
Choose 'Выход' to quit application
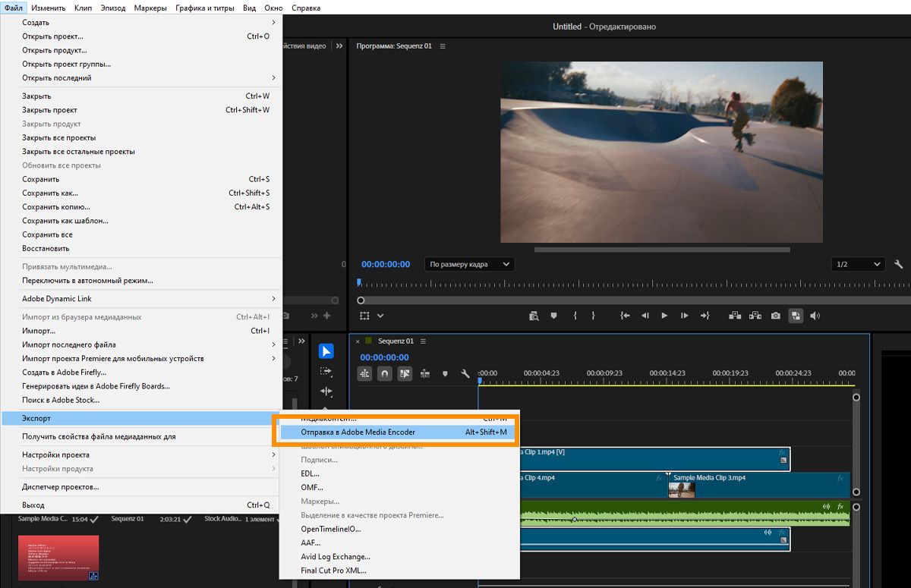click(141, 505)
